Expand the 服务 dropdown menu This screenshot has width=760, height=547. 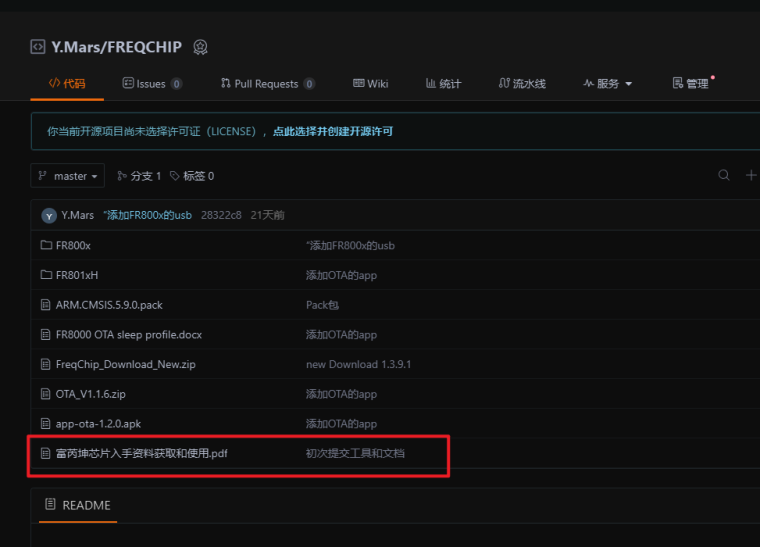[x=607, y=84]
